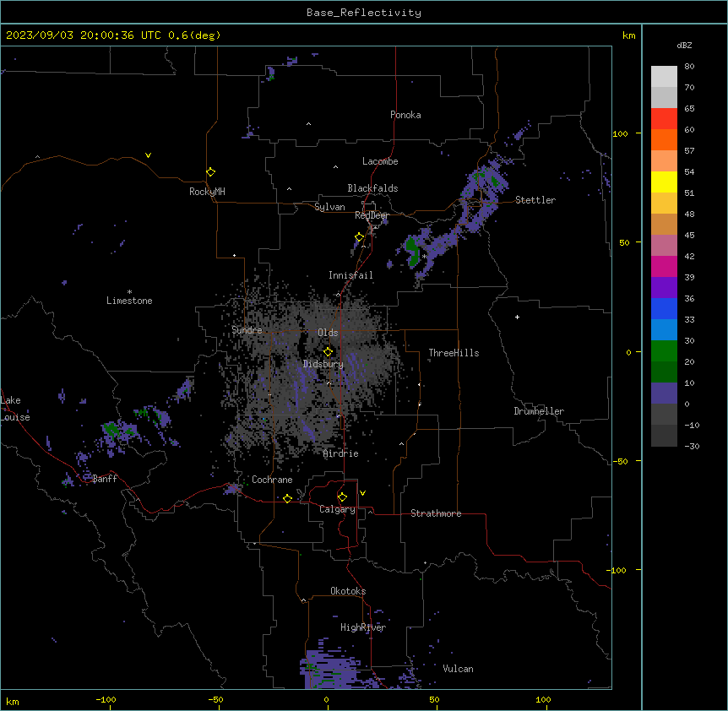Click the Didsbury label
Viewport: 728px width, 711px height.
click(323, 364)
